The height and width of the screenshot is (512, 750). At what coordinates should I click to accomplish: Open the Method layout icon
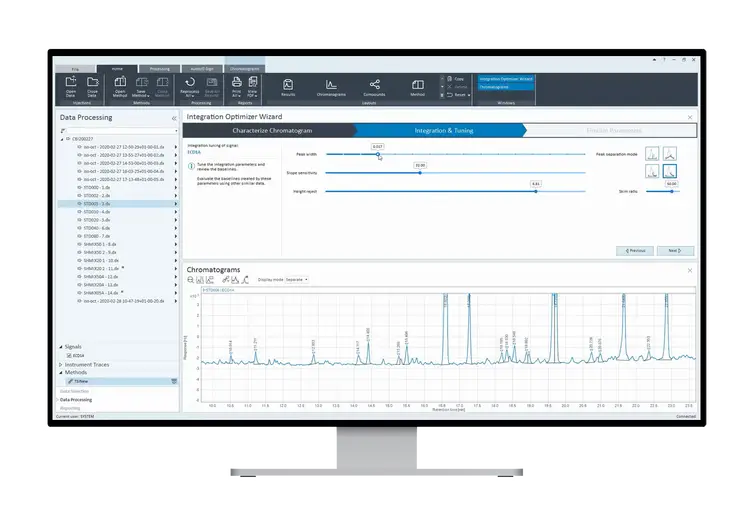(416, 87)
